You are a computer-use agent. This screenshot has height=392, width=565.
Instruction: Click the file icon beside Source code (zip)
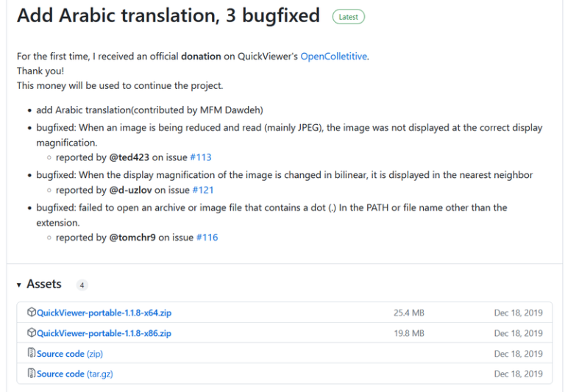pyautogui.click(x=32, y=354)
